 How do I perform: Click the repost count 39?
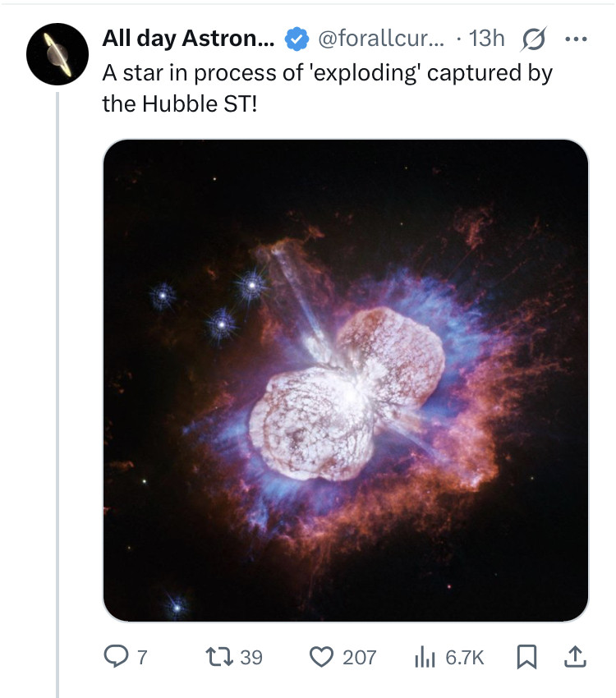pos(251,657)
